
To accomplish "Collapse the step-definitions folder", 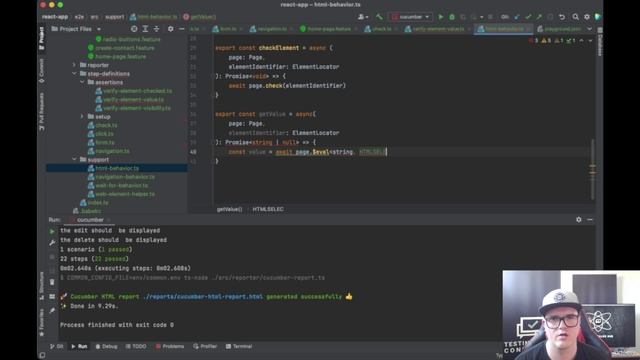I will 74,73.
